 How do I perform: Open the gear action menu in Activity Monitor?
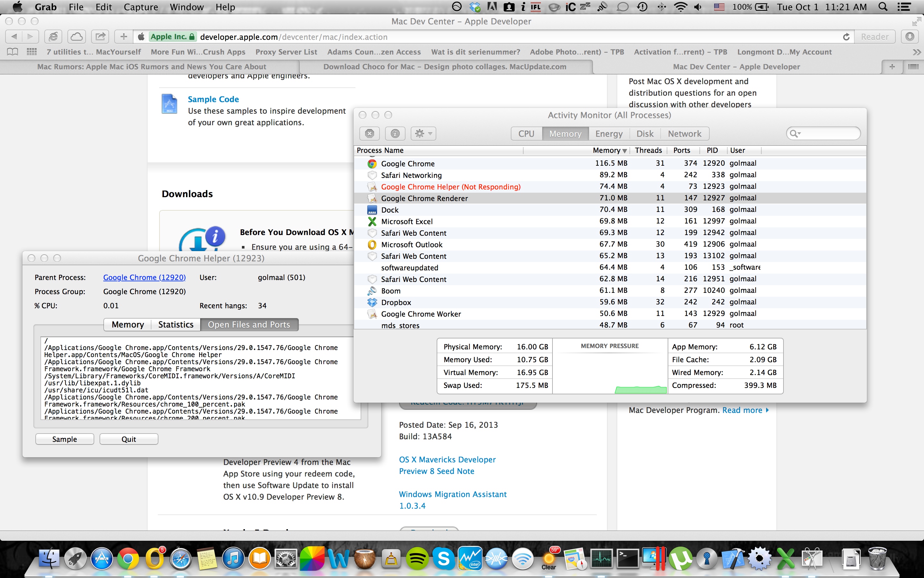(423, 133)
